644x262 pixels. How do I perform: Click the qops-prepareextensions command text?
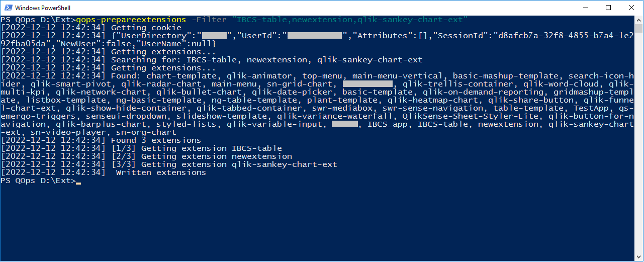pyautogui.click(x=131, y=20)
